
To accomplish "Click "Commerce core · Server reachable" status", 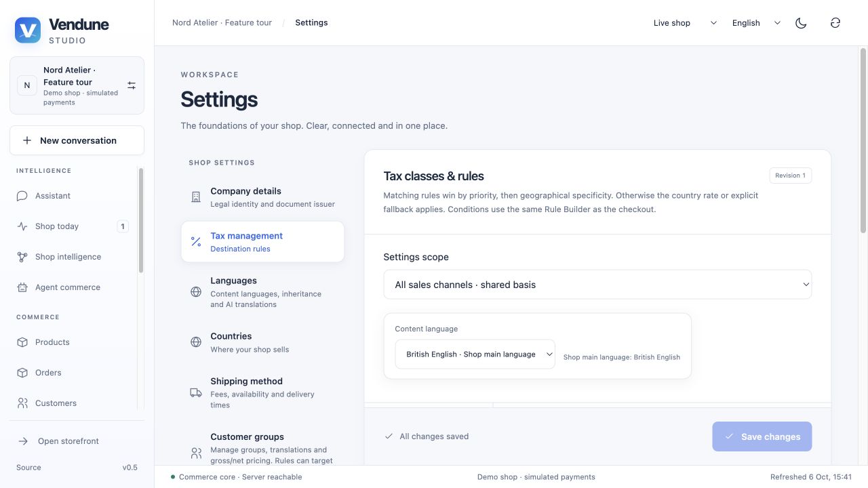I will [x=240, y=477].
